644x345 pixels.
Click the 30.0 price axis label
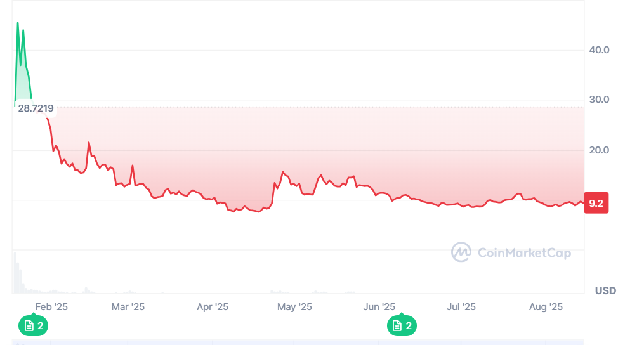point(600,100)
